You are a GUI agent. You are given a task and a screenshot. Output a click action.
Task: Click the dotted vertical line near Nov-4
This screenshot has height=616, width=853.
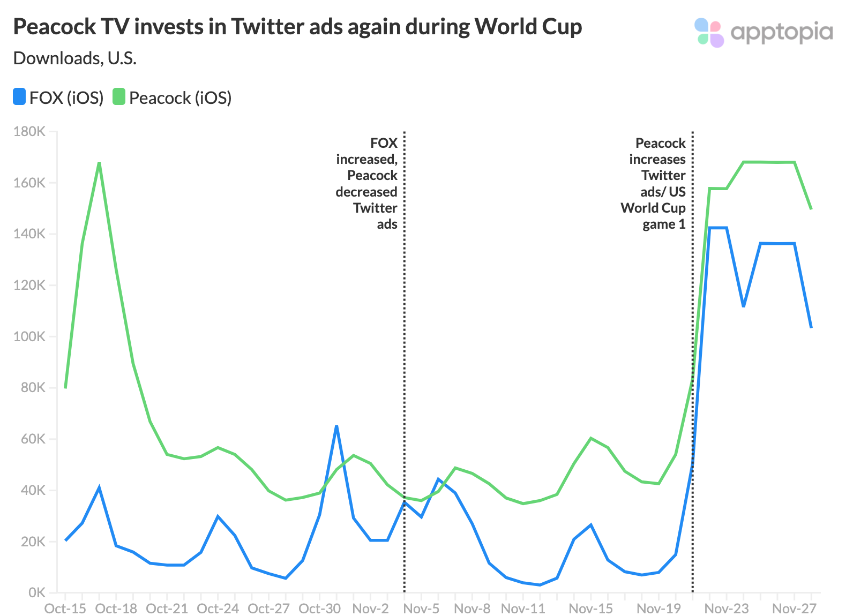[x=404, y=362]
